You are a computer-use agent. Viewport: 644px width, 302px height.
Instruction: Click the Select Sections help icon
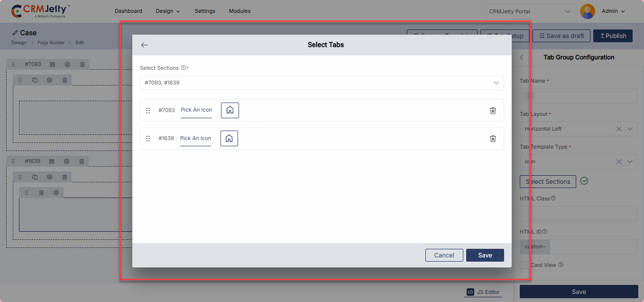(183, 68)
